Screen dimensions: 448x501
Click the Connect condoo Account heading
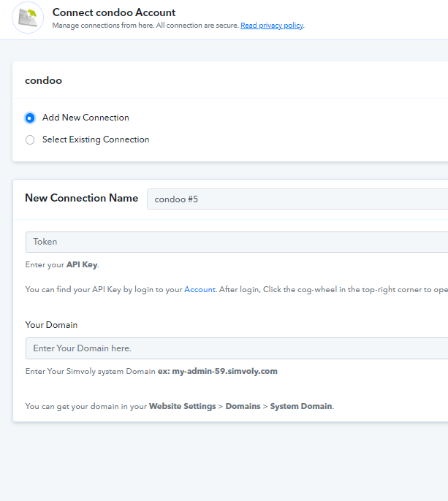point(114,12)
